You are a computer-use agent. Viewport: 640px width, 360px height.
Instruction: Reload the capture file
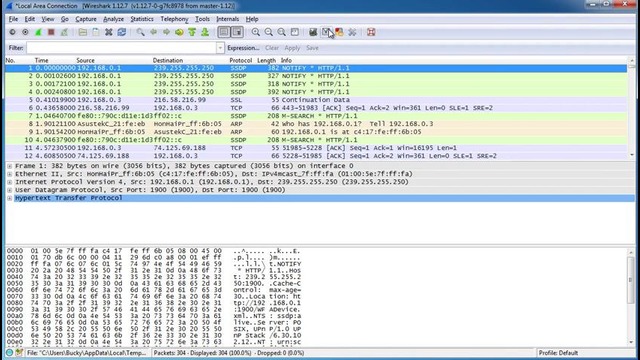[x=122, y=32]
